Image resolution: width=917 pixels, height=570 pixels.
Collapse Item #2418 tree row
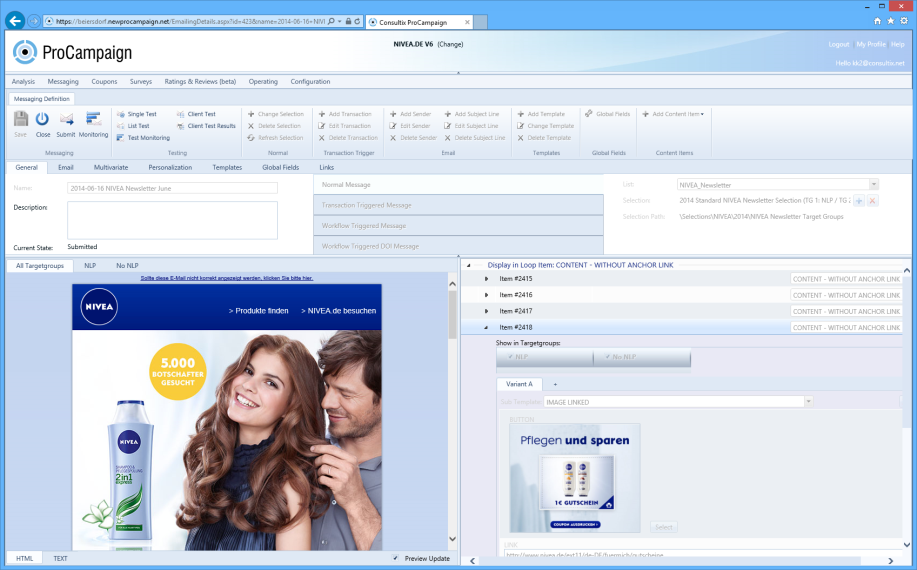[487, 327]
